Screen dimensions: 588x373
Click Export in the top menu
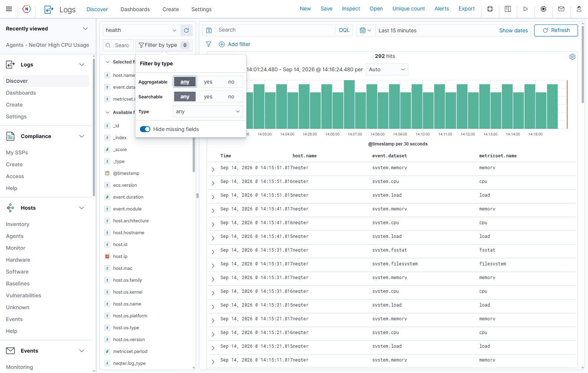pos(467,9)
